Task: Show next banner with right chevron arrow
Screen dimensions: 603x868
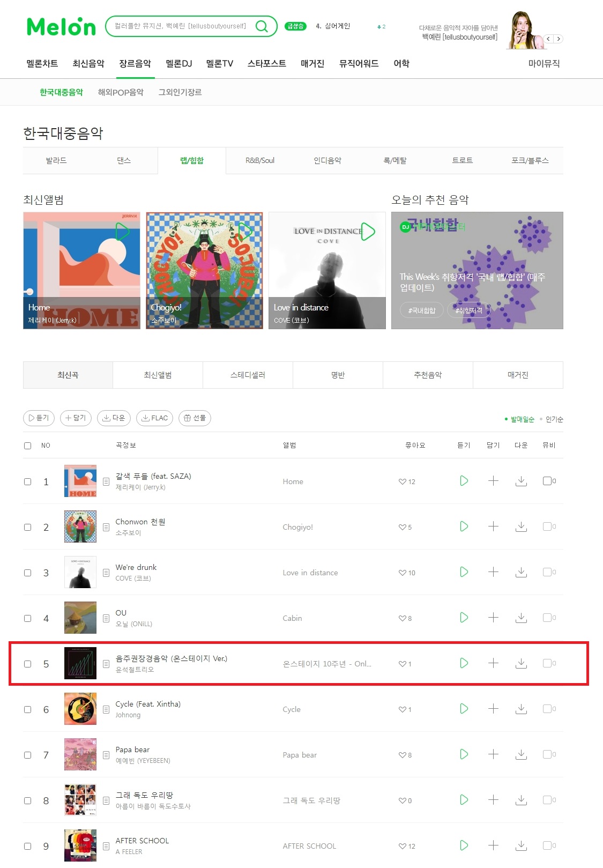Action: 559,39
